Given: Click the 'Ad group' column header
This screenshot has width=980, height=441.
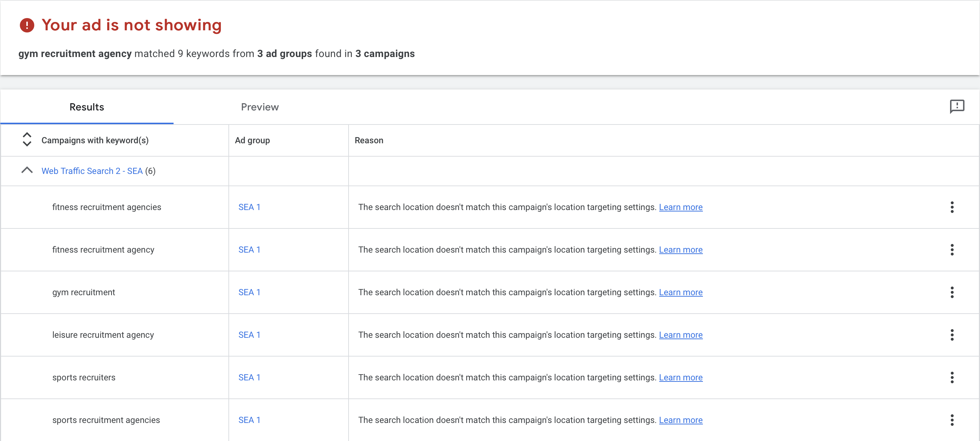Looking at the screenshot, I should point(252,140).
